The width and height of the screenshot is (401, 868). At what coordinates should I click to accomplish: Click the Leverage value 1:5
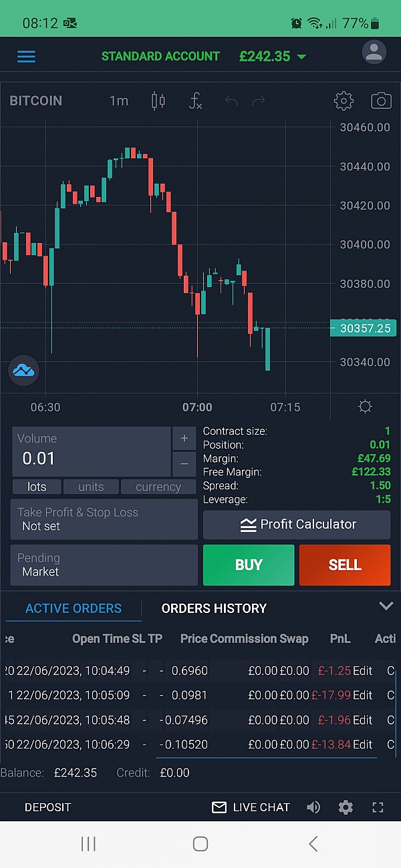click(382, 499)
